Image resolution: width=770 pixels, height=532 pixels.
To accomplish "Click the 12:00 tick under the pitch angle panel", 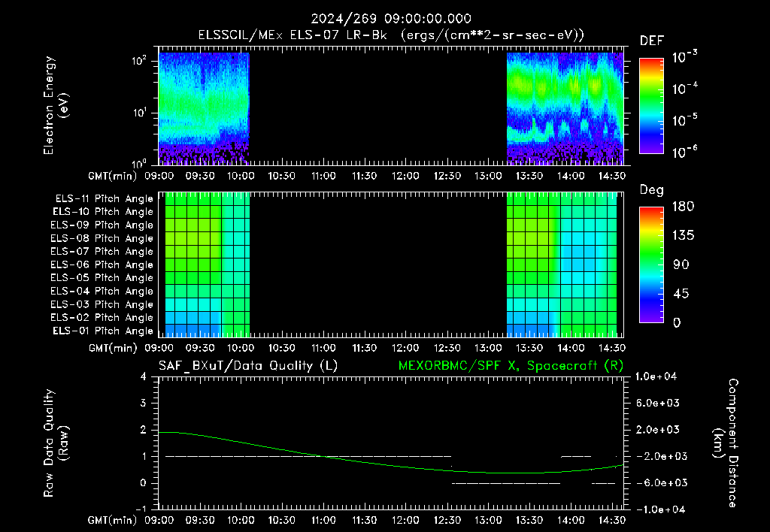I will tap(405, 348).
